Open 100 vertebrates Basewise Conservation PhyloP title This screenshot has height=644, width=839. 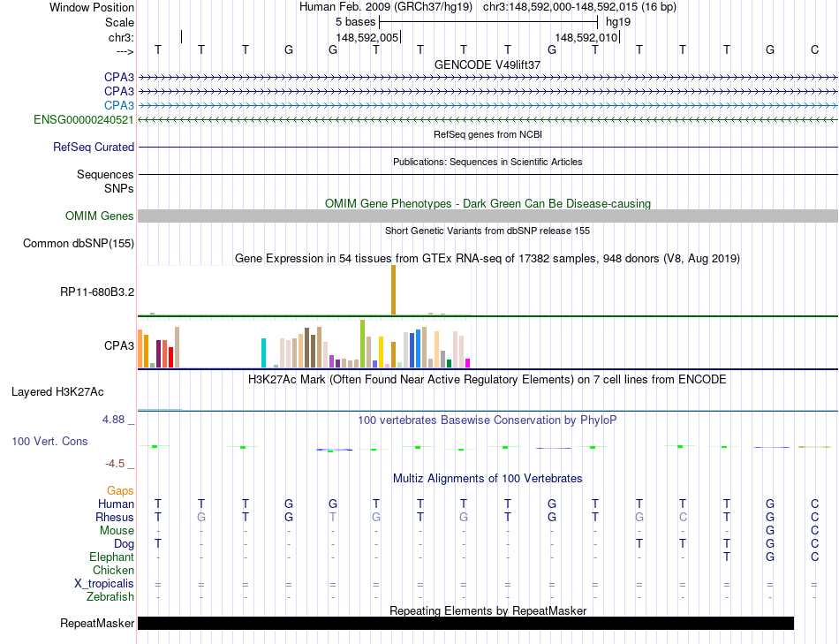(x=488, y=420)
